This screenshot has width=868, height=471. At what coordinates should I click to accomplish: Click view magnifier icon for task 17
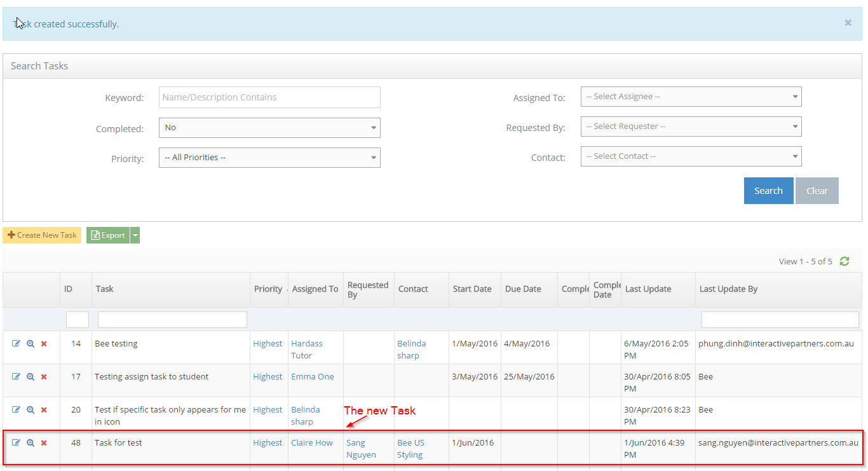click(x=31, y=377)
